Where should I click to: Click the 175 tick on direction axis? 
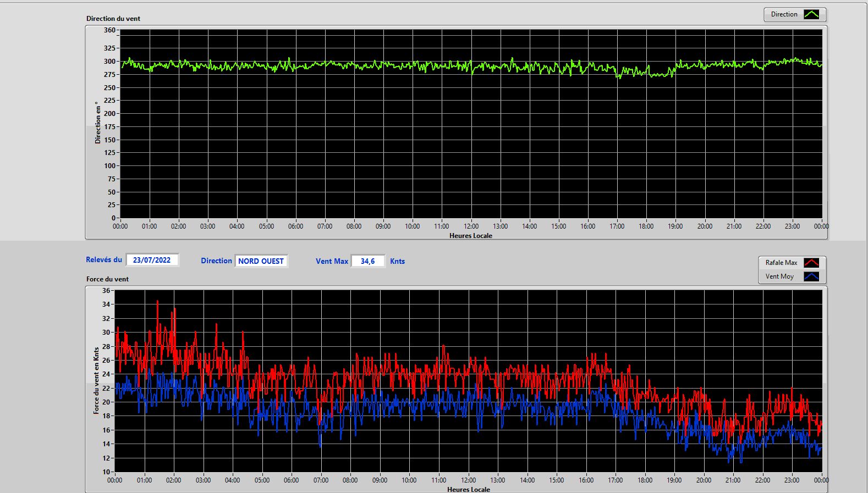point(110,127)
